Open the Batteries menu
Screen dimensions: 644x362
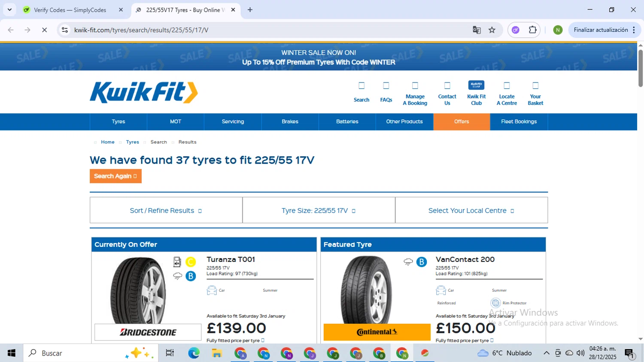click(347, 122)
